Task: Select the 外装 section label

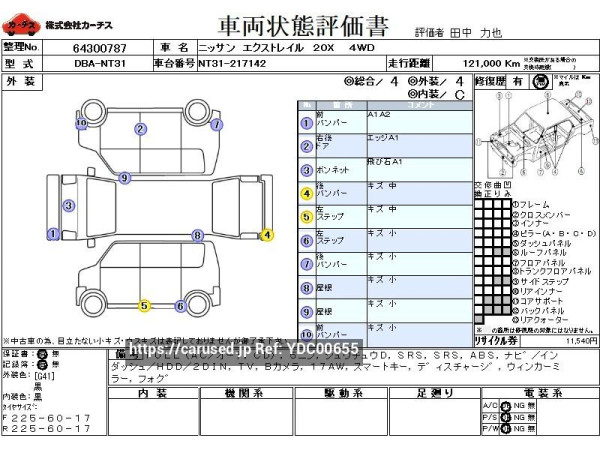Action: pyautogui.click(x=22, y=80)
